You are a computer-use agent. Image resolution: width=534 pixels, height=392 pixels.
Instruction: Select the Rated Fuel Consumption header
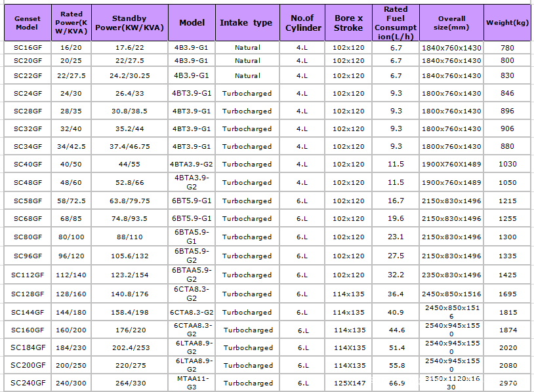pos(396,23)
